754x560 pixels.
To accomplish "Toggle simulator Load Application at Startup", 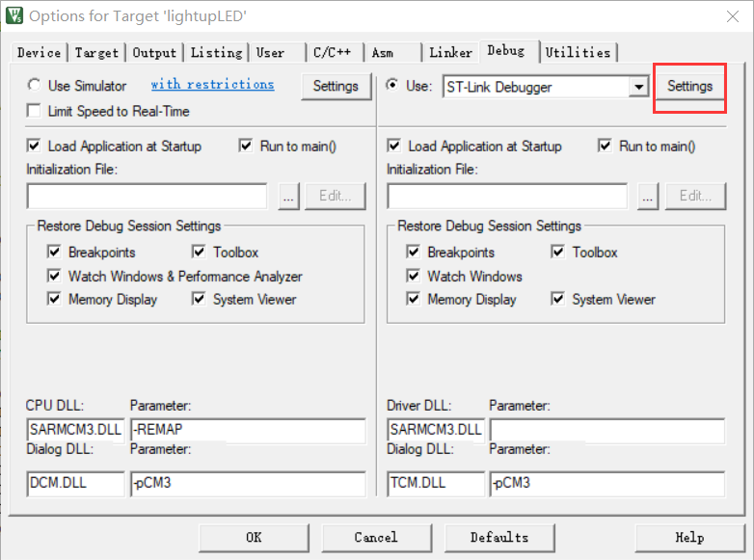I will (34, 146).
